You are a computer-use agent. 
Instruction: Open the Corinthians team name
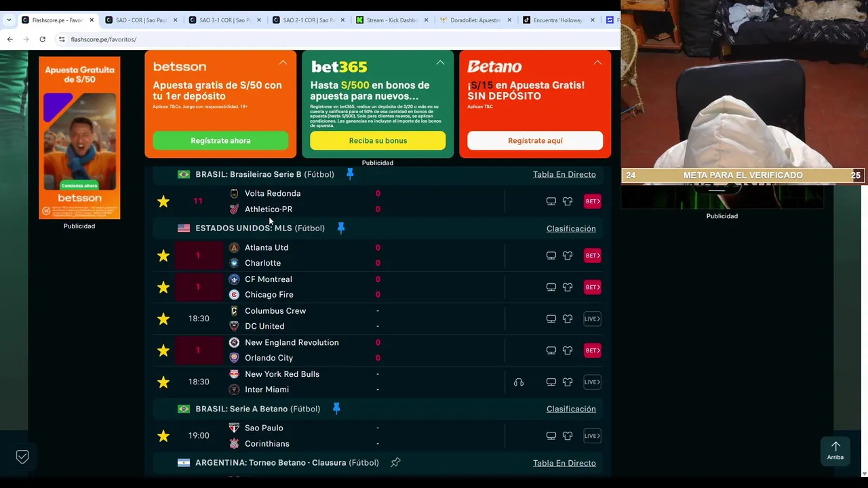[x=267, y=444]
